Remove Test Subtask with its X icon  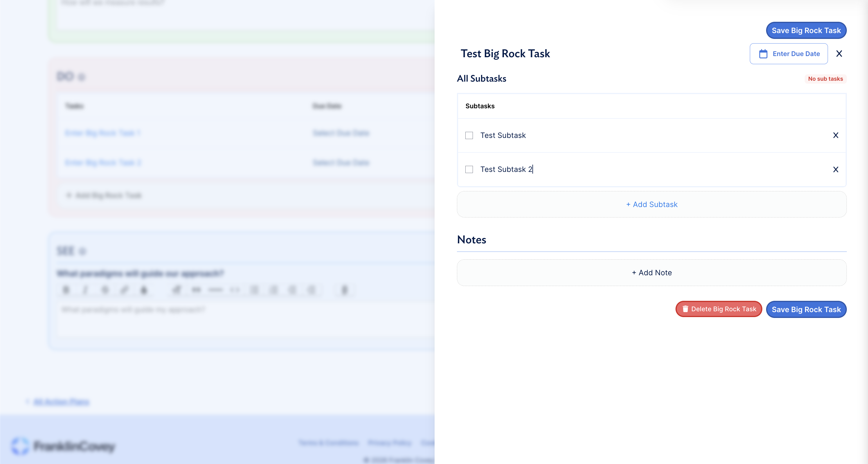click(836, 136)
